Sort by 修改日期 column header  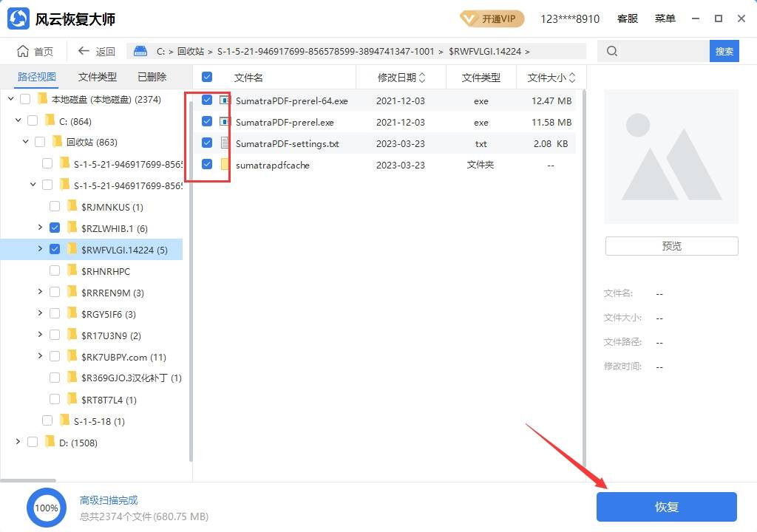401,78
